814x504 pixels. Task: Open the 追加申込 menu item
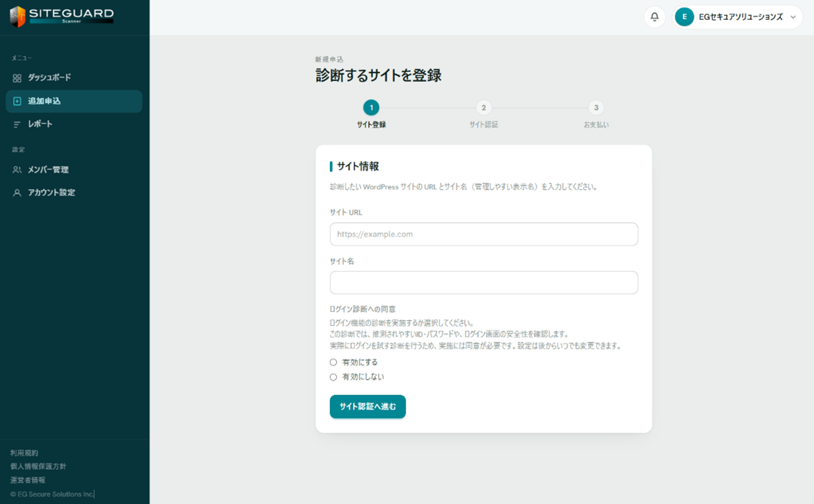[x=74, y=101]
